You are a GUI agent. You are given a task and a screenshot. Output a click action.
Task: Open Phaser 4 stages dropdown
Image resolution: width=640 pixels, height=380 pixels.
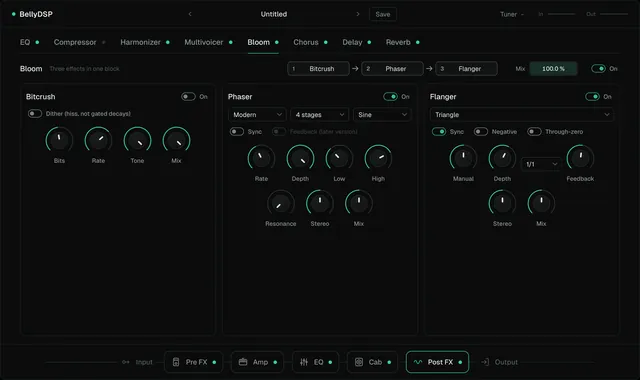[320, 115]
